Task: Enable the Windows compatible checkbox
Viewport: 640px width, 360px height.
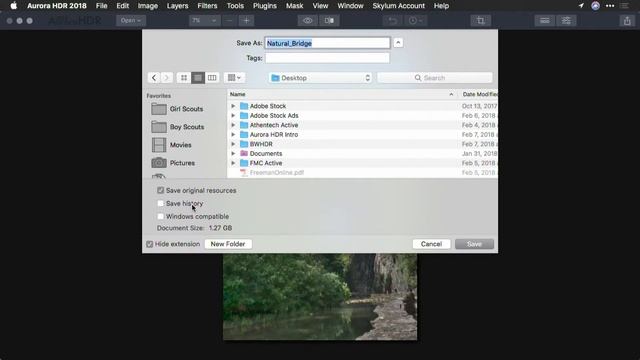Action: (x=160, y=216)
